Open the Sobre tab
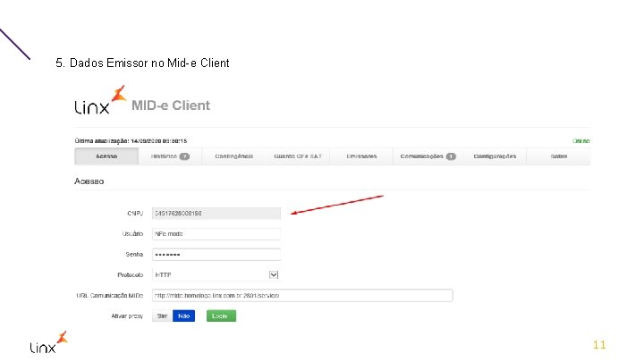Viewport: 644px width, 362px height. 558,156
